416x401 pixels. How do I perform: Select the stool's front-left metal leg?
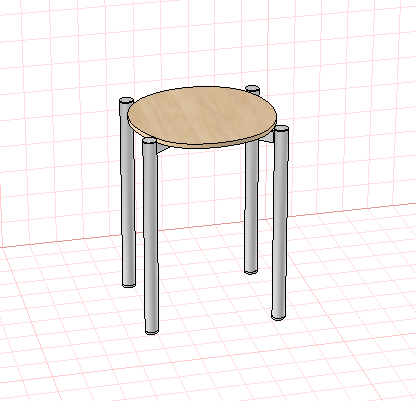click(151, 237)
